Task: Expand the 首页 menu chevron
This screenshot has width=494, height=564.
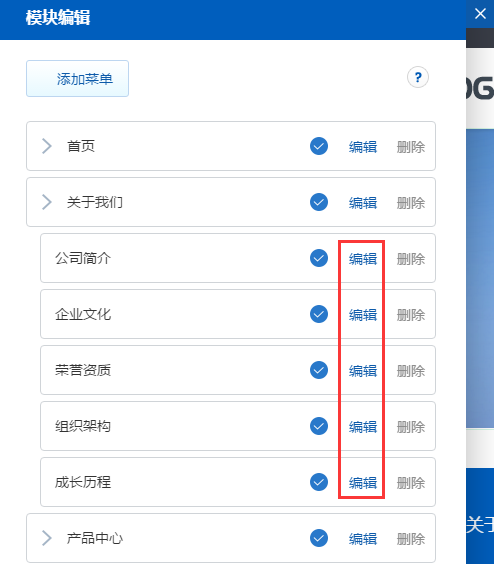Action: pos(47,146)
